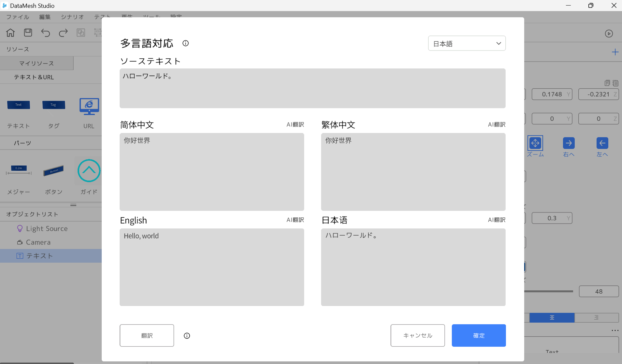Click the Redo icon

pos(63,33)
